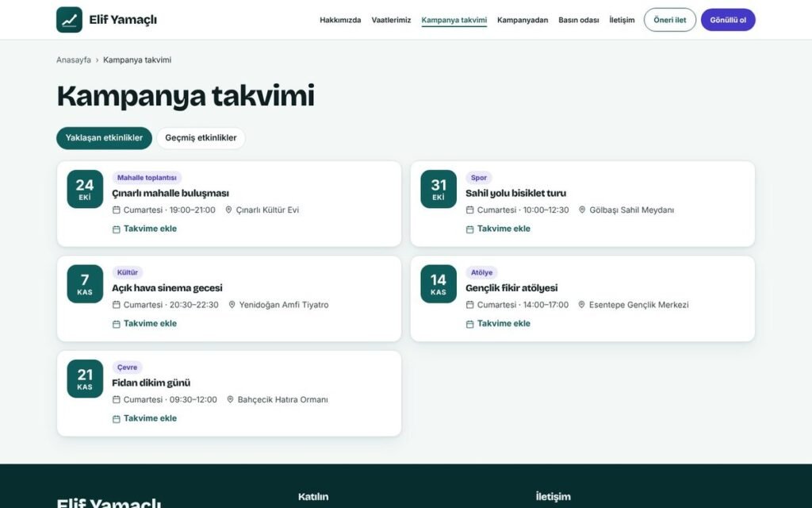
Task: Click "Cumartesi · 09:30–12:00" text
Action: [x=170, y=400]
